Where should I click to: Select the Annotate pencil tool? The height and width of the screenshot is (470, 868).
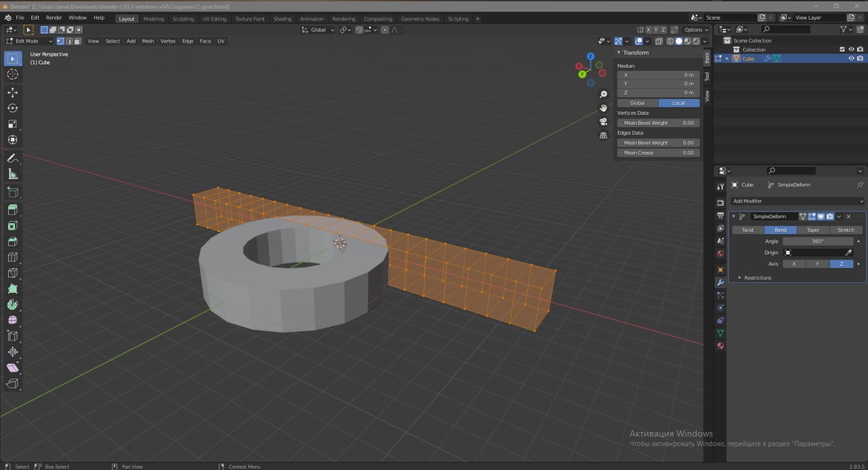(12, 158)
